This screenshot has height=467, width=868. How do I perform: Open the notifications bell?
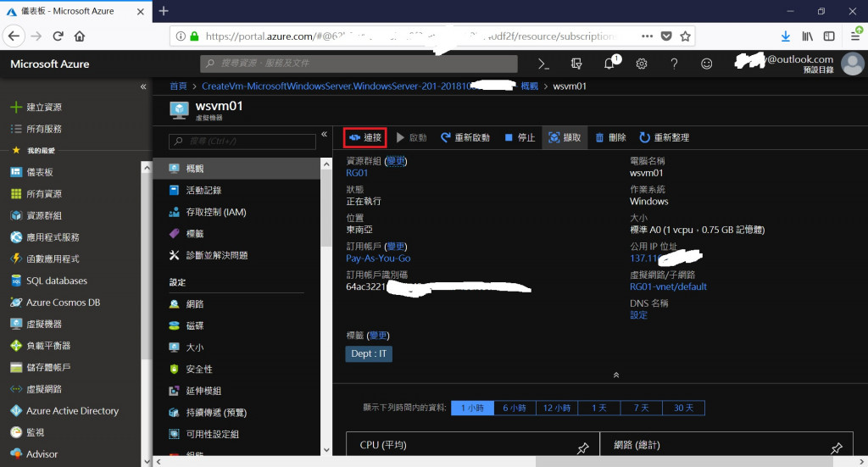point(610,63)
